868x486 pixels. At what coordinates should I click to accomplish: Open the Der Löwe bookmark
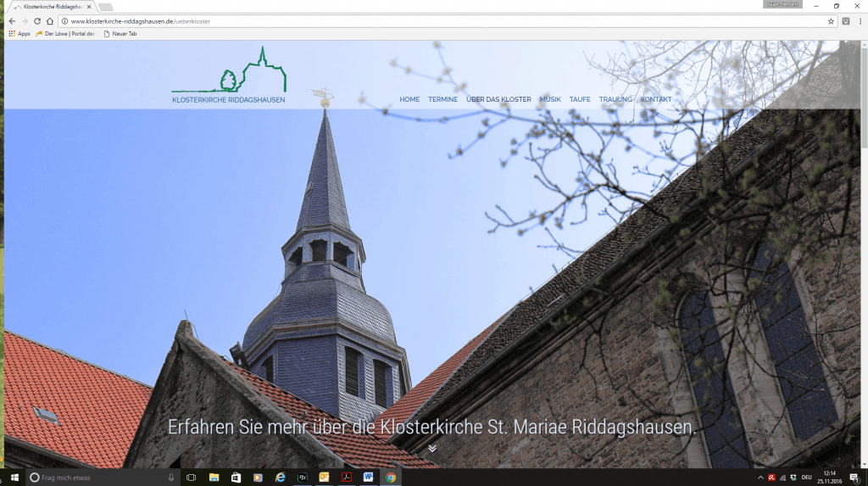pyautogui.click(x=65, y=34)
